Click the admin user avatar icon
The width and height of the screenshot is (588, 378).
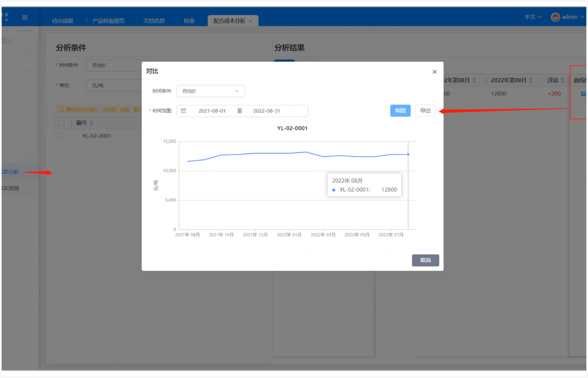[x=555, y=17]
